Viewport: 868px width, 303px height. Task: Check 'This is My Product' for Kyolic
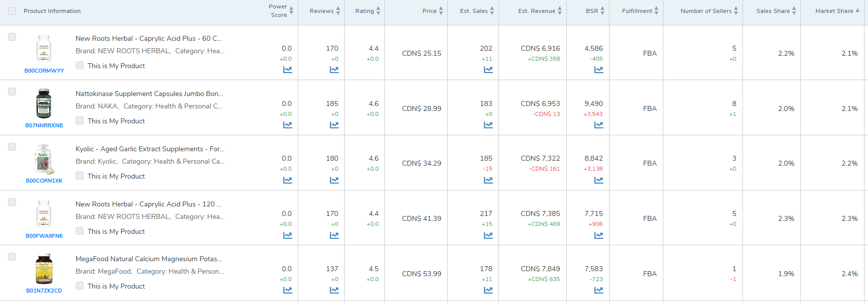pyautogui.click(x=80, y=176)
